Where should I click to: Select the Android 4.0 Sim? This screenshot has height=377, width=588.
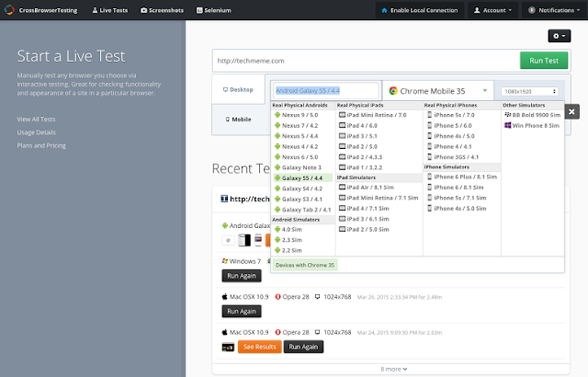point(288,229)
